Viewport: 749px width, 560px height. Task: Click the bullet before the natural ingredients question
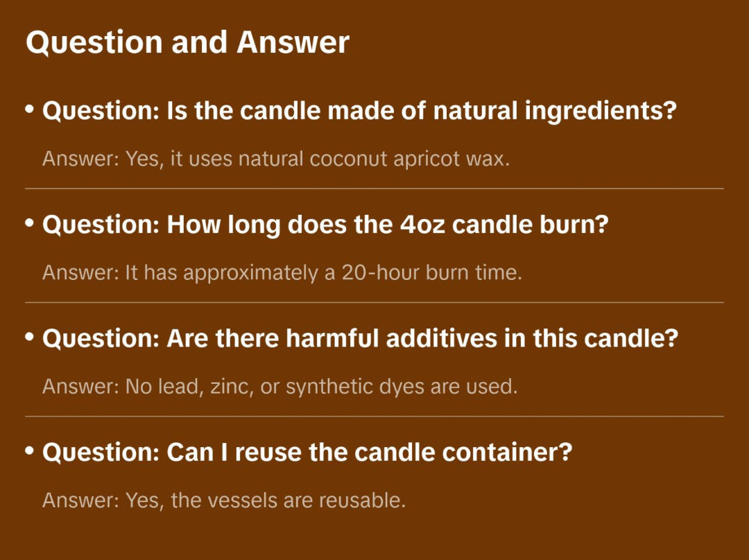pos(30,110)
